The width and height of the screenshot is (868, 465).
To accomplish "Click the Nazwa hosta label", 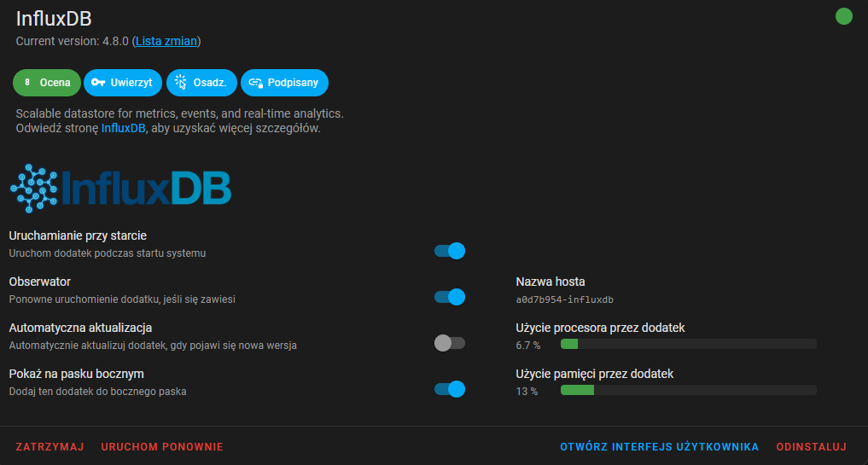I will click(551, 282).
